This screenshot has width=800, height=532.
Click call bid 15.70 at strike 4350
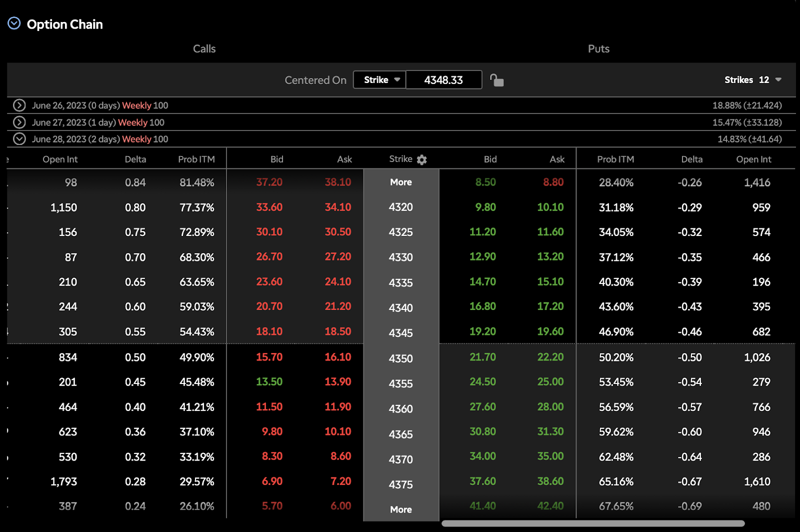click(269, 357)
